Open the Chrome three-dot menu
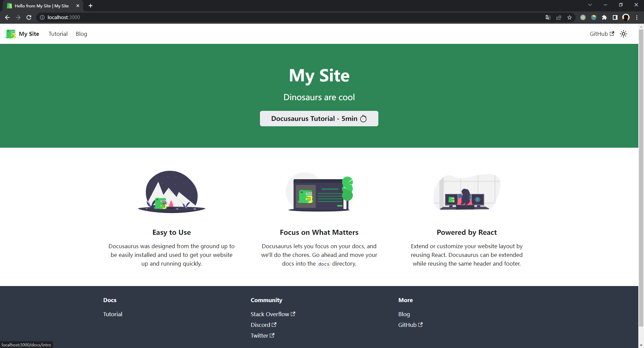 (637, 17)
